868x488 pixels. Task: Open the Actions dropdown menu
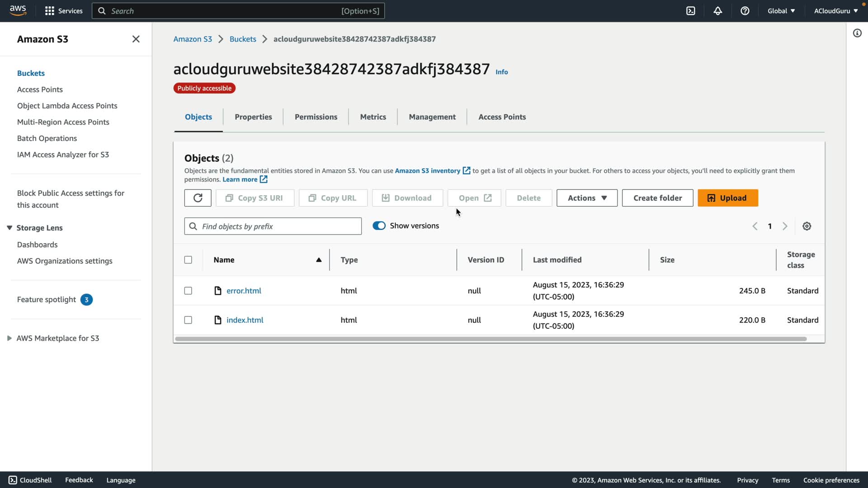(586, 198)
